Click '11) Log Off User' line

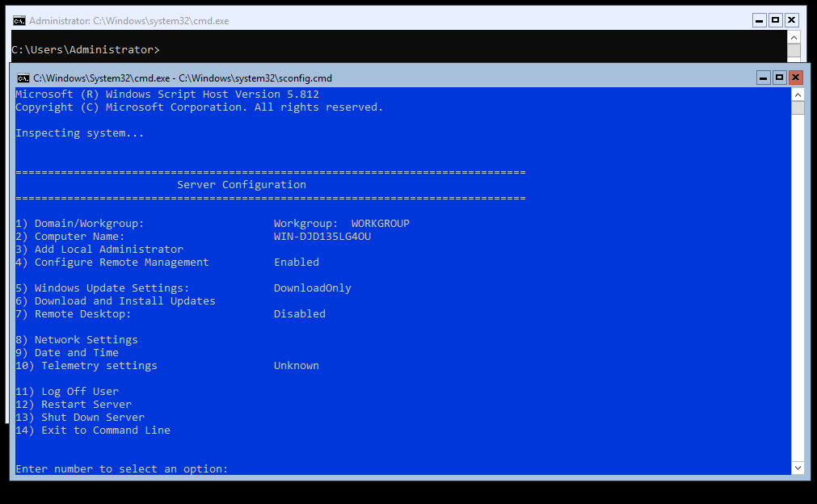67,392
